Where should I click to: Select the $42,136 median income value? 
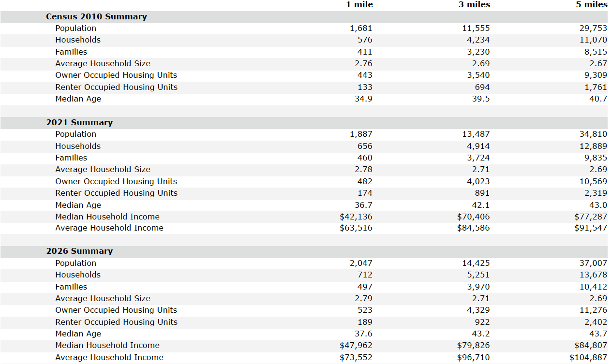(356, 217)
